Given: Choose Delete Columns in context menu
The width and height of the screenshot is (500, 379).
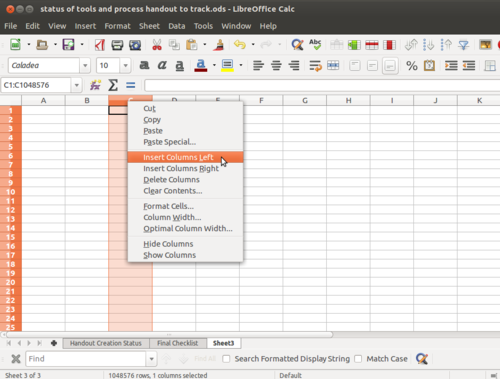Looking at the screenshot, I should click(185, 180).
